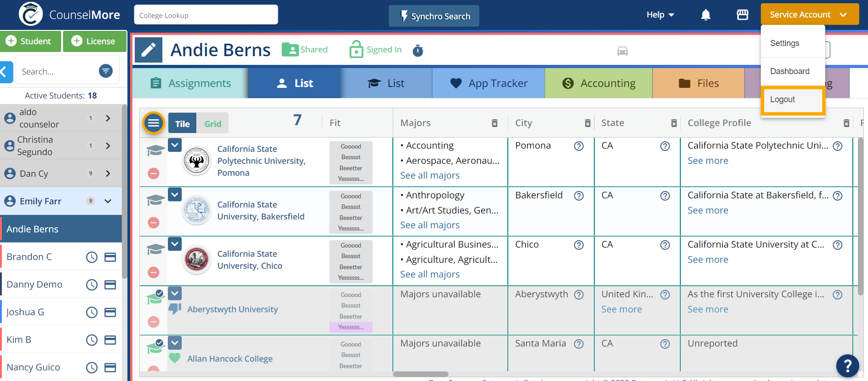
Task: Open the Help dropdown menu
Action: 660,15
